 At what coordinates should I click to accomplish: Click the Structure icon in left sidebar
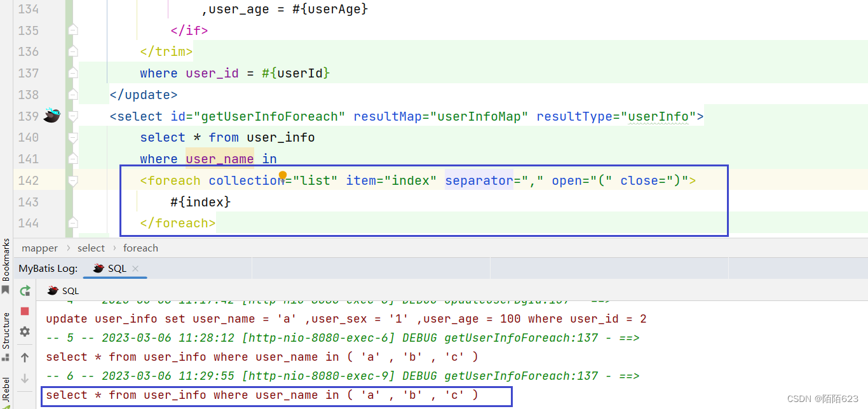click(x=6, y=357)
